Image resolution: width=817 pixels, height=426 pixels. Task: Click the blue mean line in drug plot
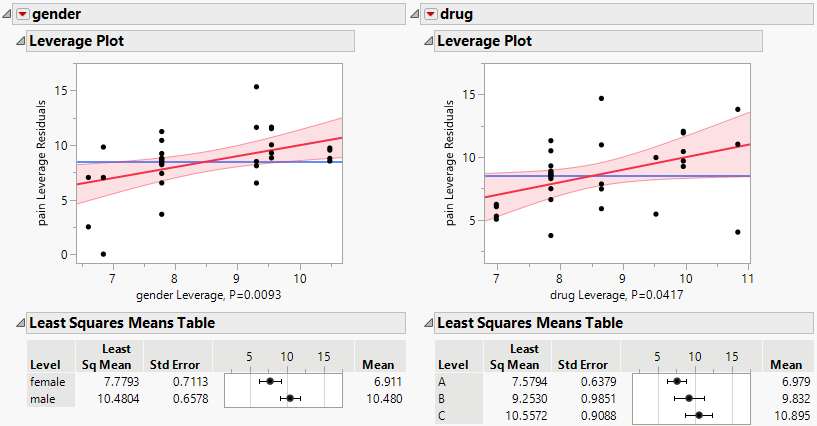tap(700, 176)
